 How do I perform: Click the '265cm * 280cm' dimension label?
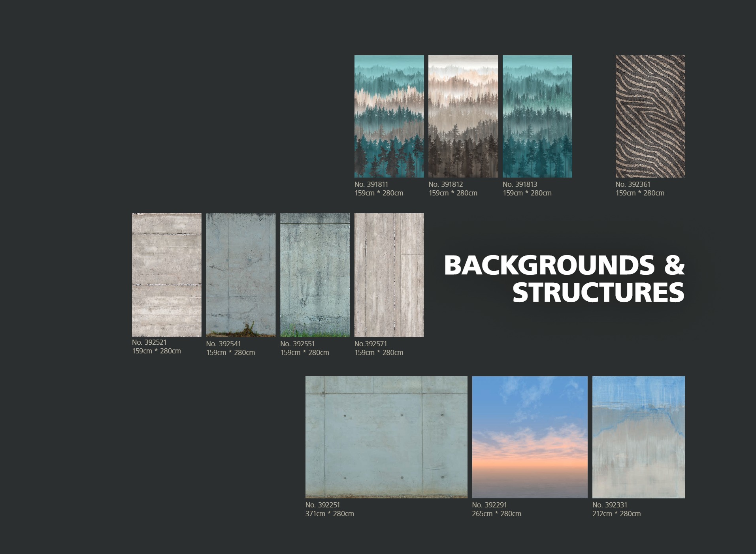coord(496,514)
